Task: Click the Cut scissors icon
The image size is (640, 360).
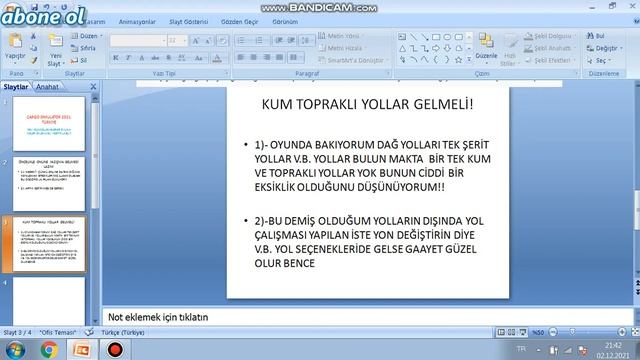Action: click(x=33, y=36)
